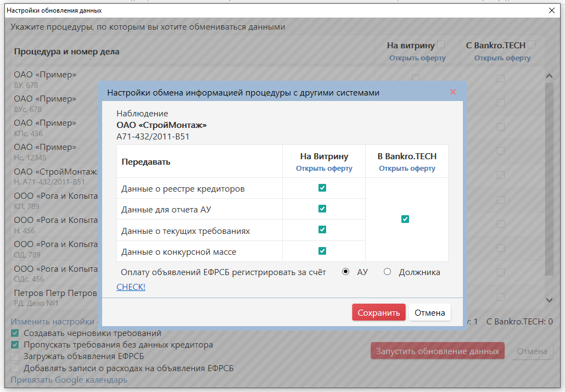Open the offer link under 'В Bankro.TECH'
This screenshot has width=565, height=392.
tap(407, 169)
